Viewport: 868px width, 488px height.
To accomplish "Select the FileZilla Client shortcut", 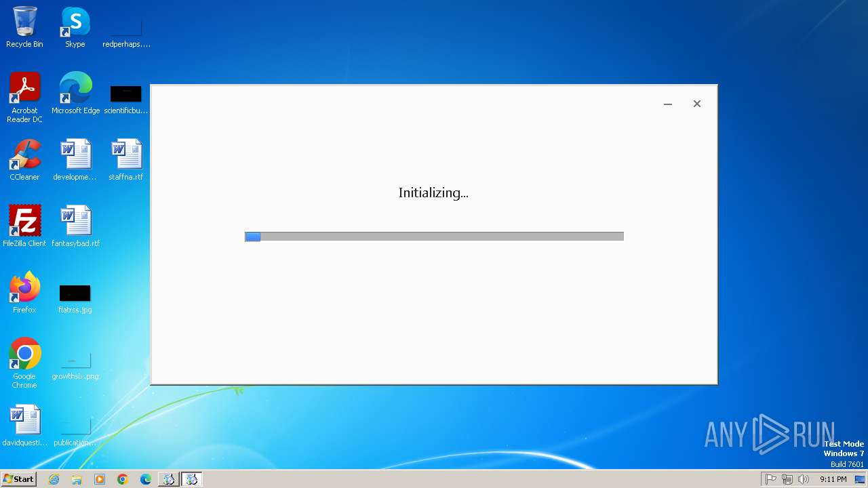I will click(24, 226).
